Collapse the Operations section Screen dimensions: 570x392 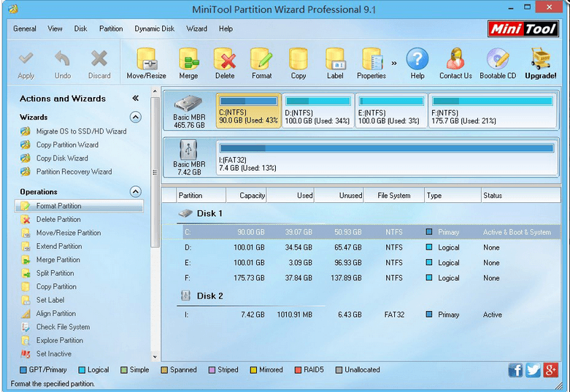point(135,192)
